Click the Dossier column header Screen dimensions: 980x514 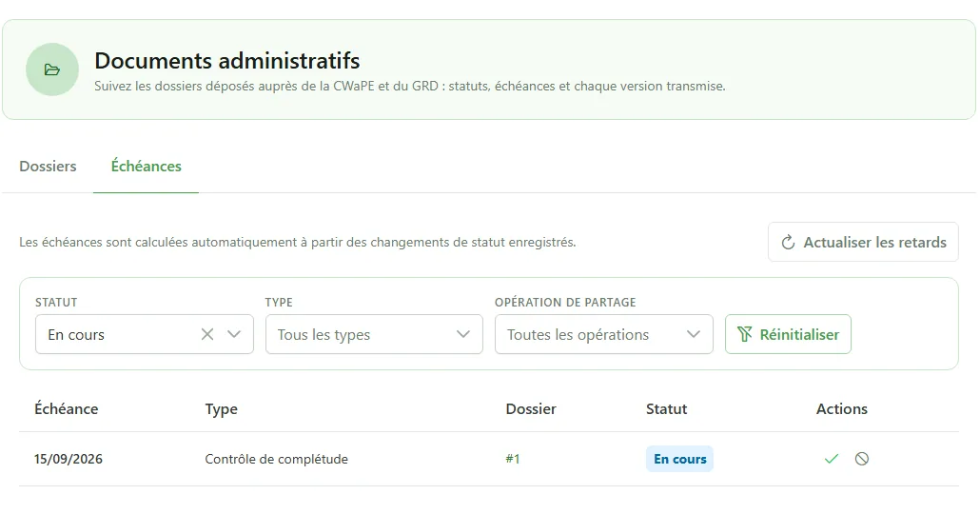[531, 409]
